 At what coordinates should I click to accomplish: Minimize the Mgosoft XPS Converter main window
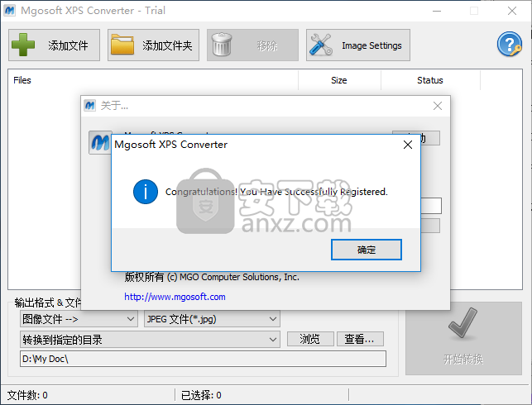(x=437, y=11)
